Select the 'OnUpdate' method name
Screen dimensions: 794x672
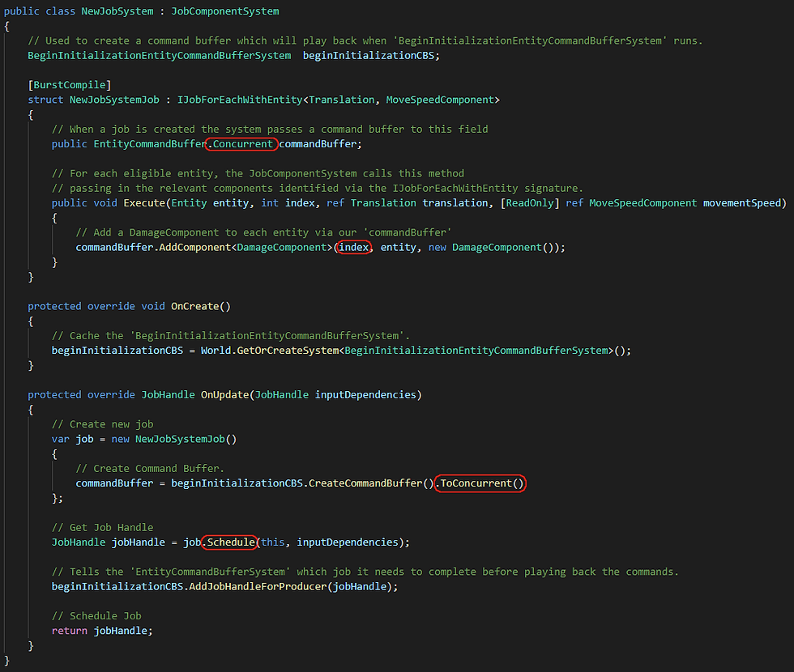[225, 395]
